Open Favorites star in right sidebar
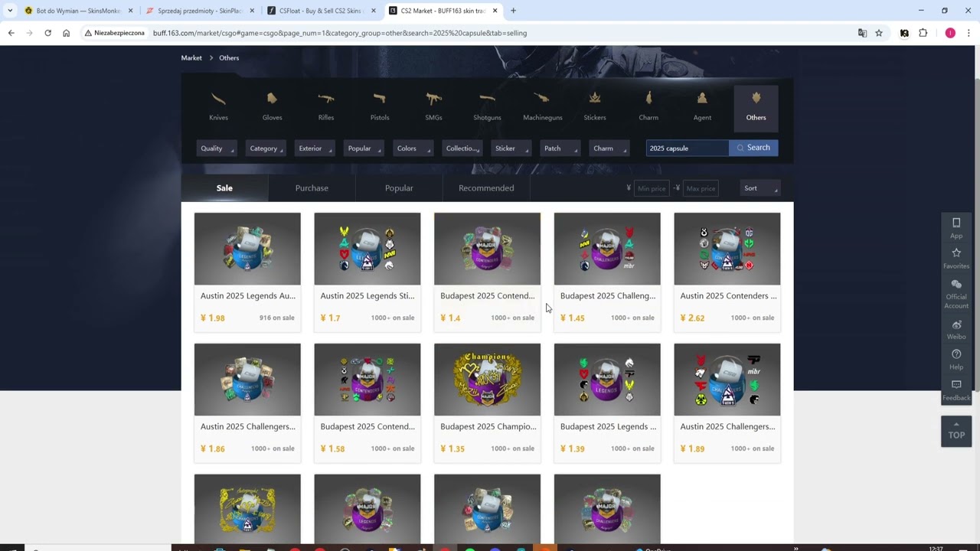 click(x=956, y=258)
